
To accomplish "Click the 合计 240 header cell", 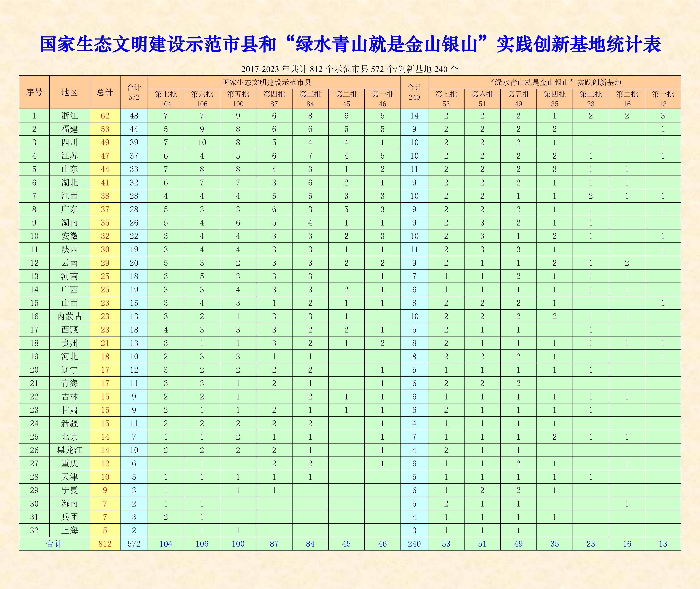I will click(414, 92).
